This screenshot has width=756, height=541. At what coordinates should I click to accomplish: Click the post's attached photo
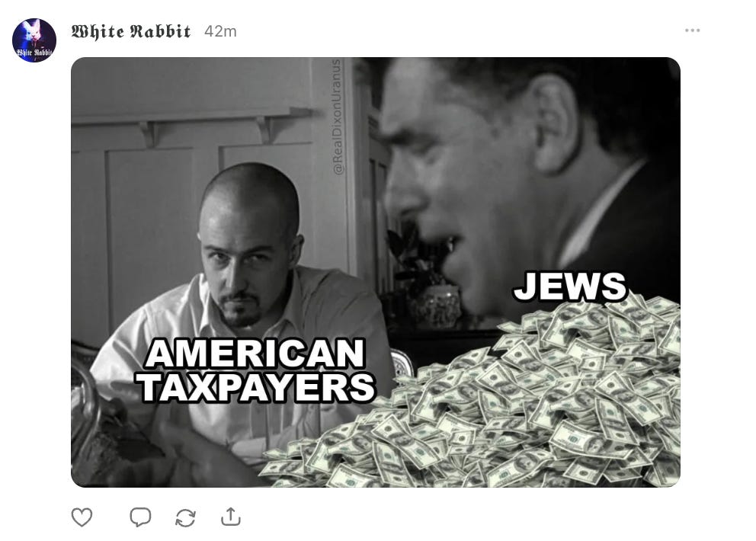376,272
